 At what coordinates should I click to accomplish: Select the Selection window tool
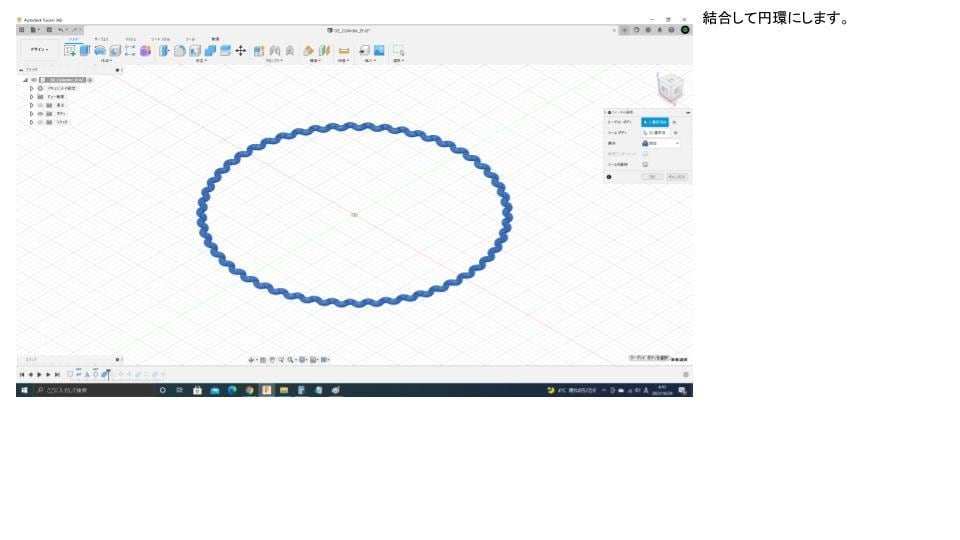click(x=399, y=51)
